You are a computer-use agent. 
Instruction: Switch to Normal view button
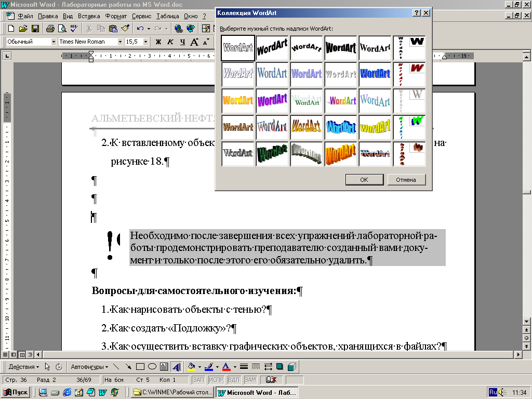point(5,354)
